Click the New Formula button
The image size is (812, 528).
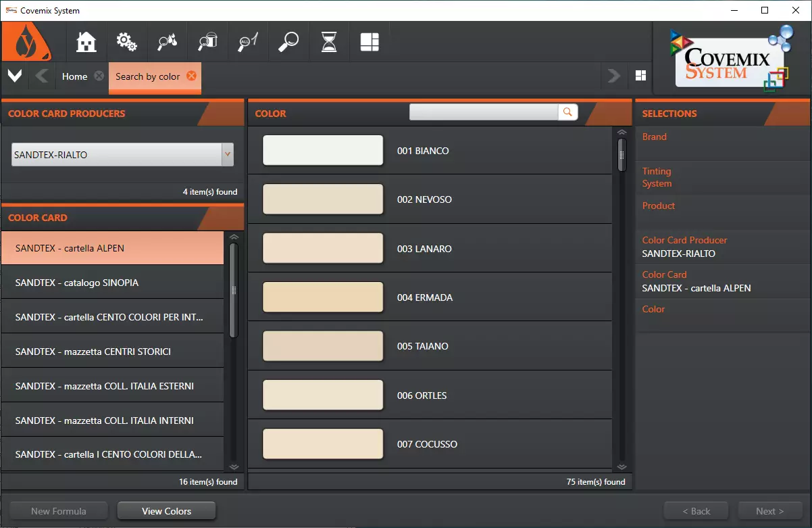59,511
